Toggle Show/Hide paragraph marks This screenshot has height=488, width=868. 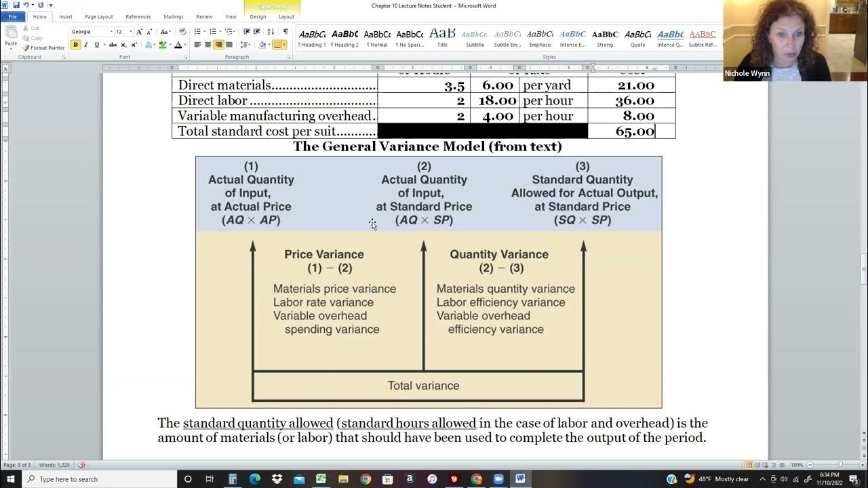click(x=285, y=32)
